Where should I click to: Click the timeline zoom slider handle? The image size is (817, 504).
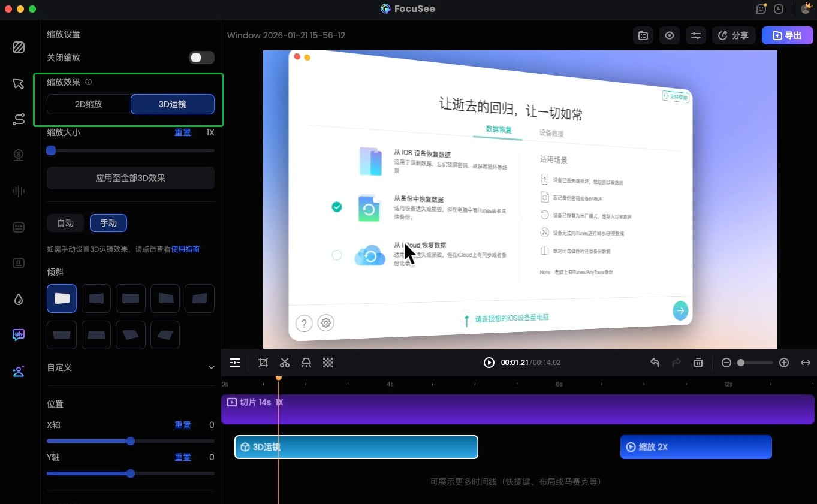click(x=741, y=363)
